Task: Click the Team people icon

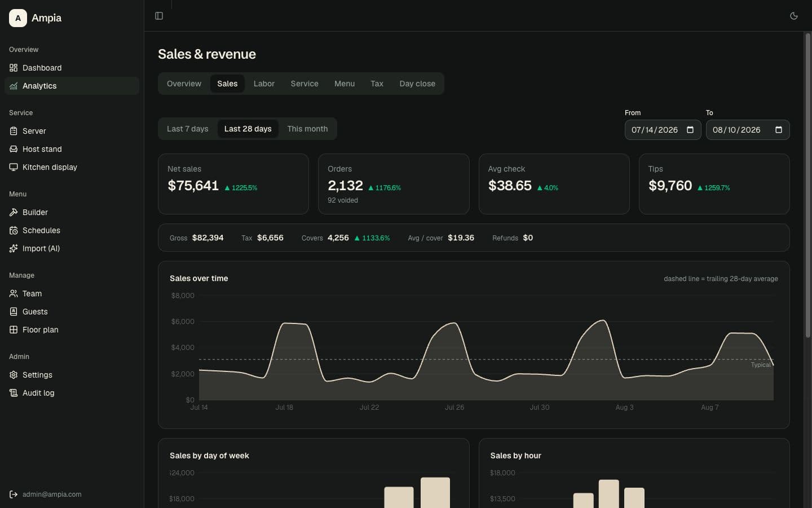Action: click(x=14, y=294)
